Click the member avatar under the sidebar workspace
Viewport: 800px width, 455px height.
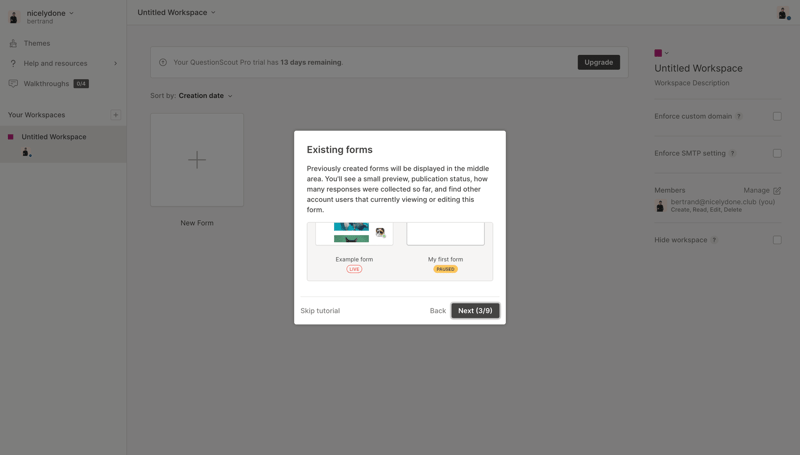click(26, 152)
